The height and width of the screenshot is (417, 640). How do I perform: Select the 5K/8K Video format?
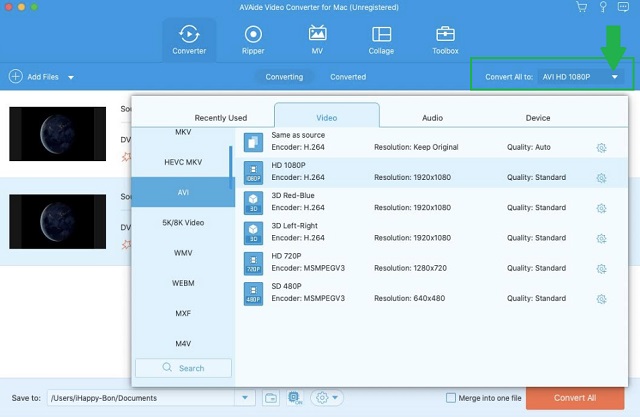(x=183, y=222)
